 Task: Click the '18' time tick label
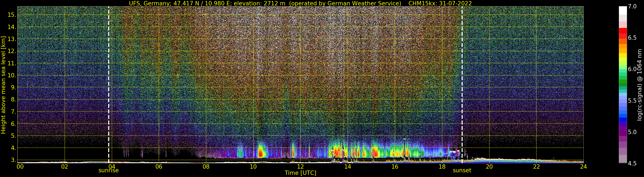pos(442,166)
